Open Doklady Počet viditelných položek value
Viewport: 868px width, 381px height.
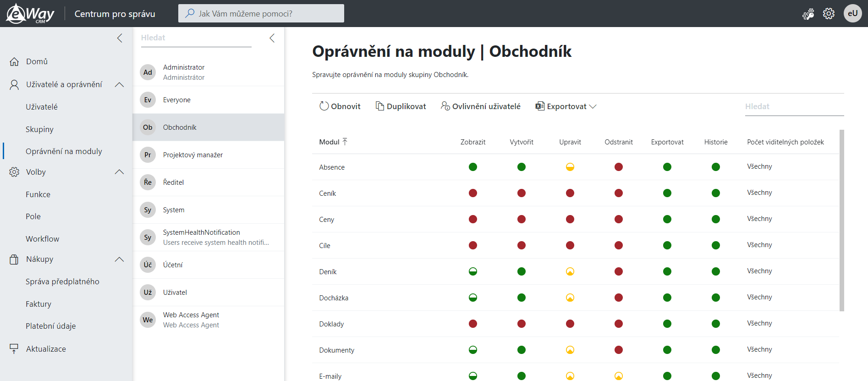(x=759, y=323)
